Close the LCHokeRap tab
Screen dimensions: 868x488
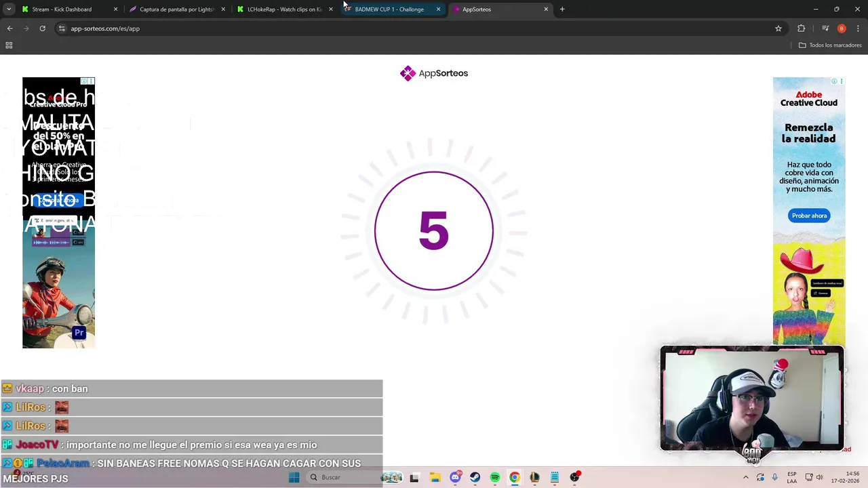[x=331, y=9]
